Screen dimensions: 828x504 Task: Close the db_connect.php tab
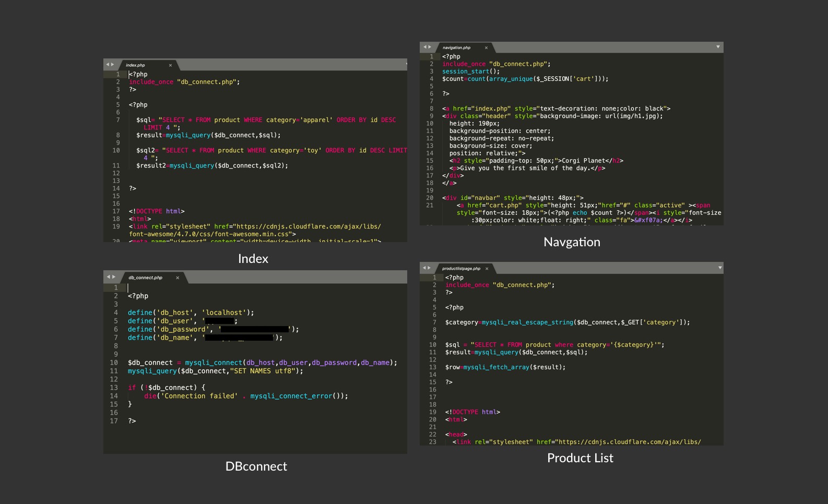click(x=178, y=278)
